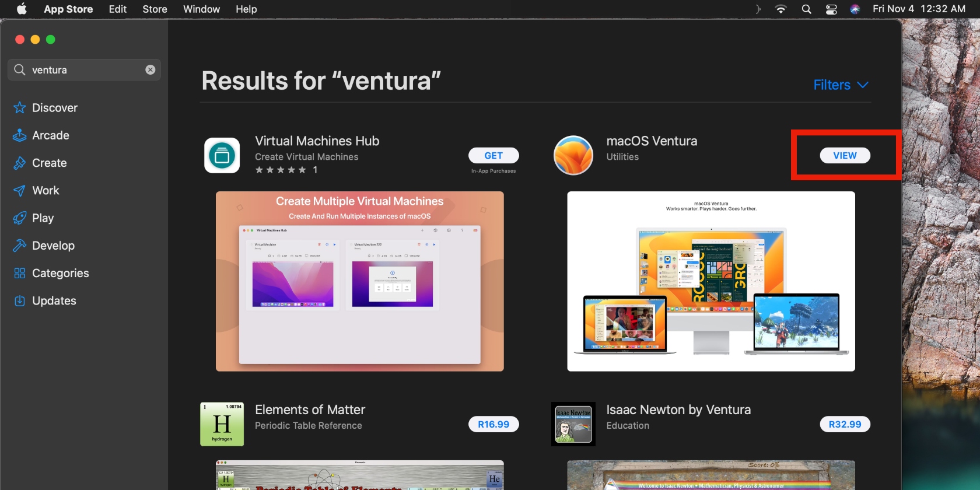Open the Window menu
The image size is (980, 490).
(201, 9)
